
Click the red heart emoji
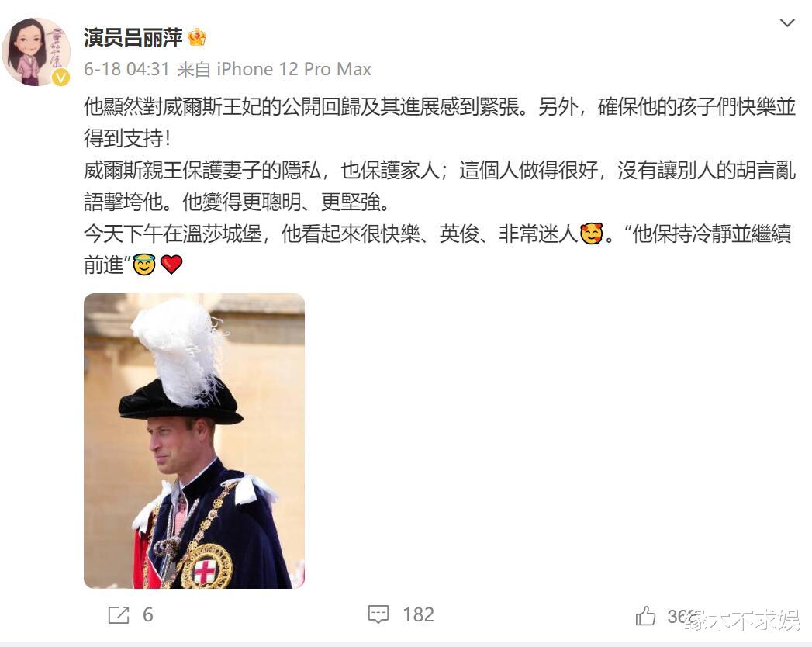(x=171, y=265)
